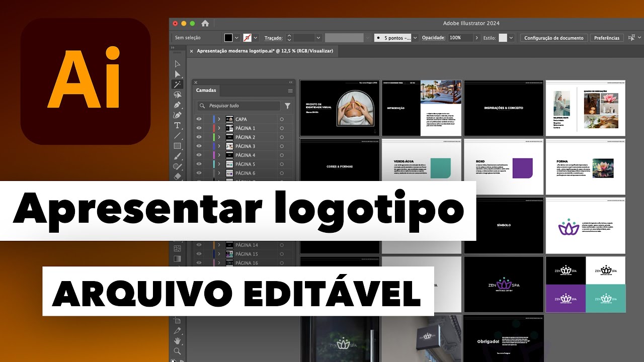Hide the PÁGINA 14 layer
Screen dimensions: 644x362
(199, 245)
